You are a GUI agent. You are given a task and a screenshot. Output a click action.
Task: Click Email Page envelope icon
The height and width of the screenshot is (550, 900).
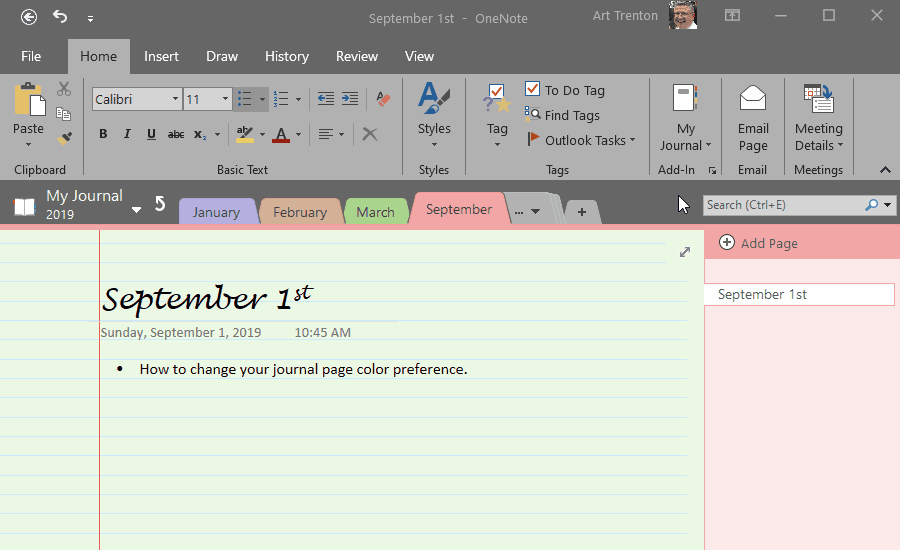pos(752,98)
